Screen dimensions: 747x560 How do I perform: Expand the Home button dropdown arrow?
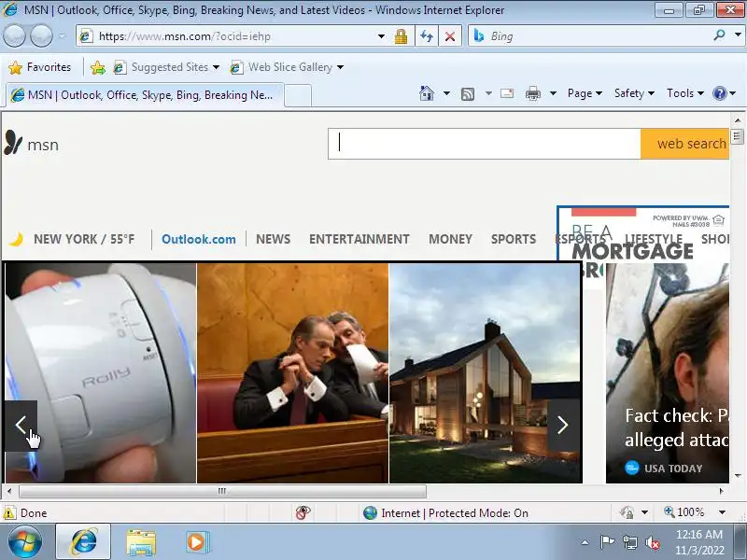pyautogui.click(x=446, y=93)
